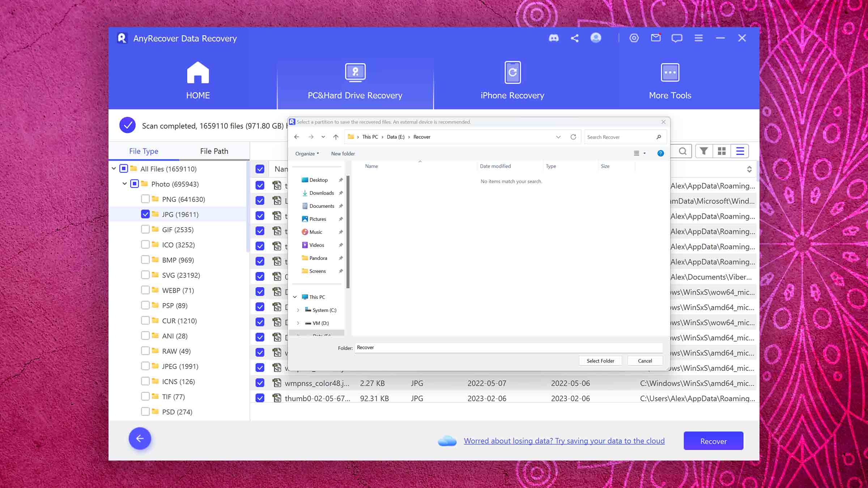
Task: Click the Select Folder button
Action: click(600, 361)
